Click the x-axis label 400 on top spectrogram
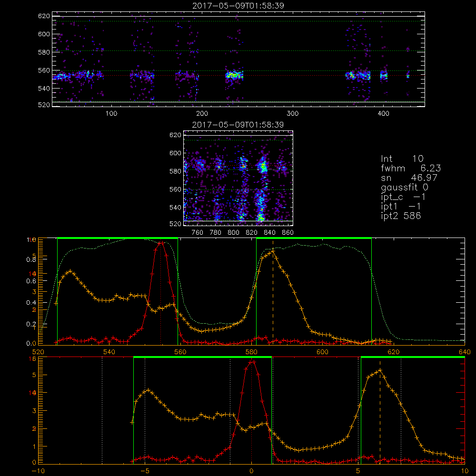476x476 pixels. (383, 114)
